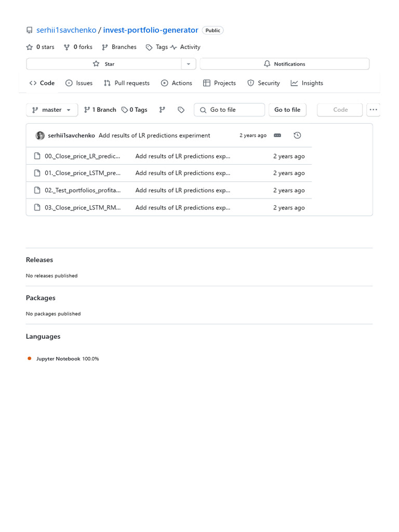Switch to the Actions tab
399x532 pixels.
point(177,83)
